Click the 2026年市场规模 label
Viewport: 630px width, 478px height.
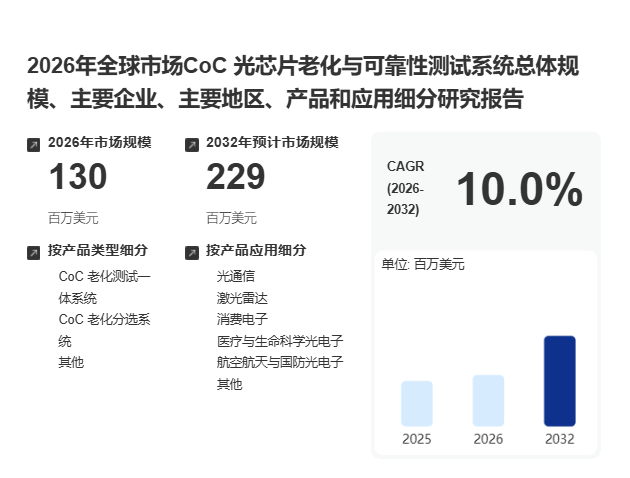coord(100,143)
